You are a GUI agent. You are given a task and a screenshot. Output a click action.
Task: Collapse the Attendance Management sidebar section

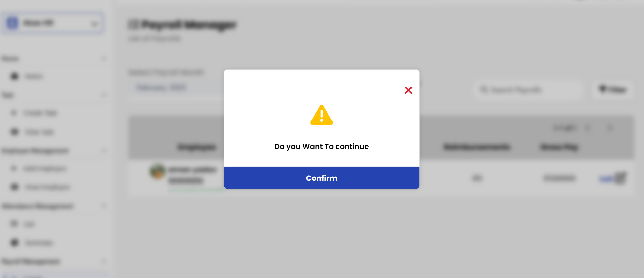104,206
